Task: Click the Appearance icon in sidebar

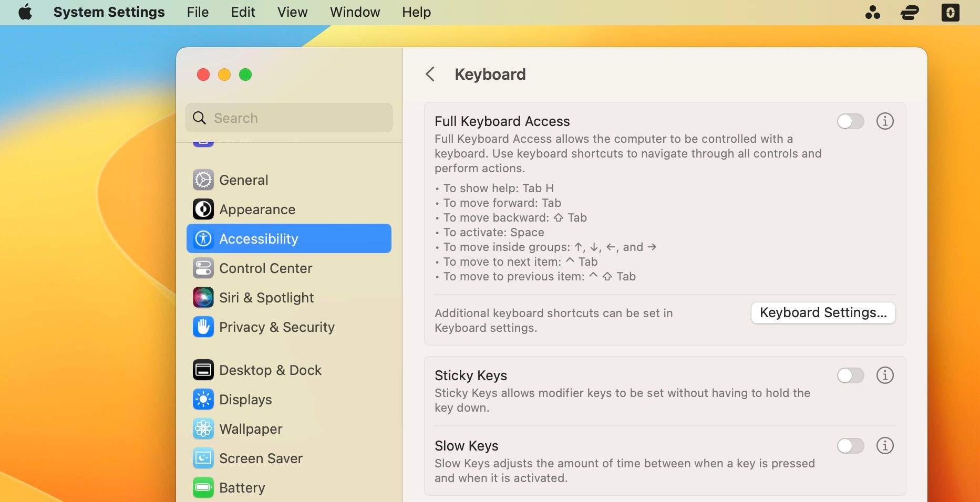Action: pyautogui.click(x=203, y=210)
